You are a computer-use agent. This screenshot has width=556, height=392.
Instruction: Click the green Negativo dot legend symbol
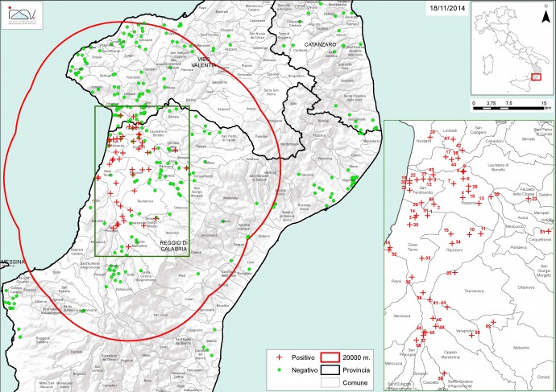click(x=279, y=369)
